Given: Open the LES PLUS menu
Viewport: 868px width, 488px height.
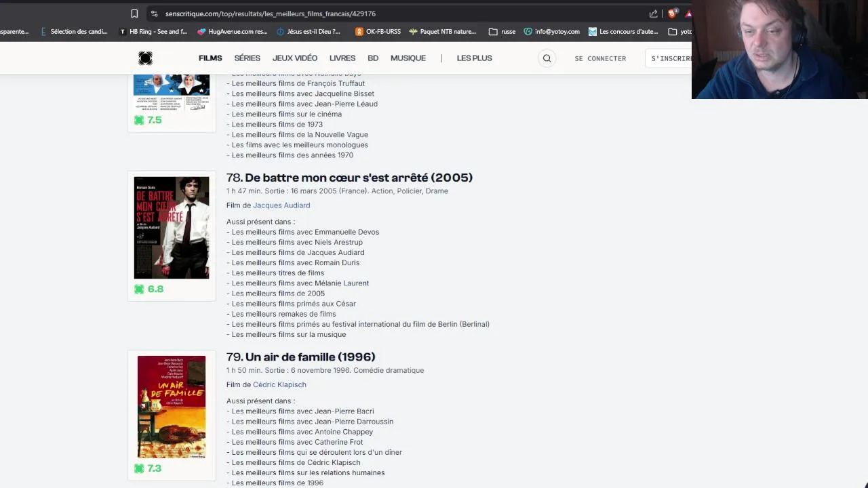Looking at the screenshot, I should [x=475, y=58].
